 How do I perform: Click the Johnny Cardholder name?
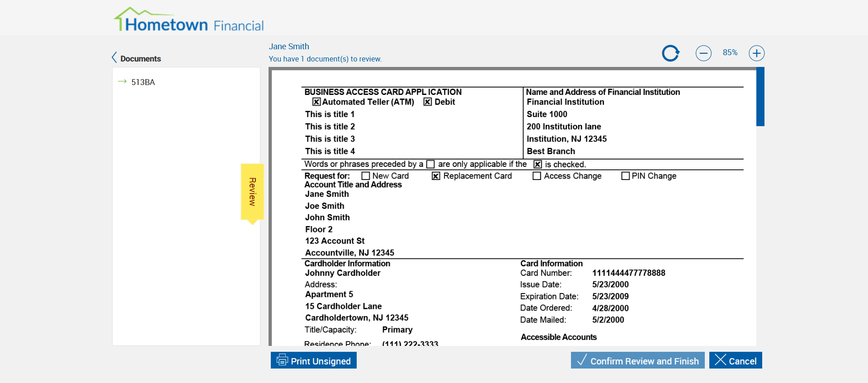click(x=343, y=273)
